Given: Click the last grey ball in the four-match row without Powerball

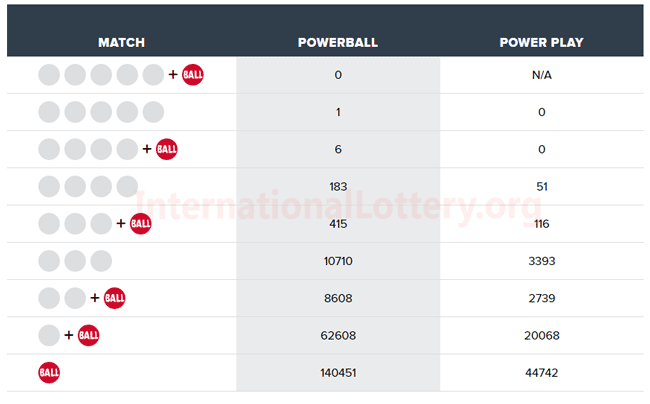Looking at the screenshot, I should coord(127,186).
